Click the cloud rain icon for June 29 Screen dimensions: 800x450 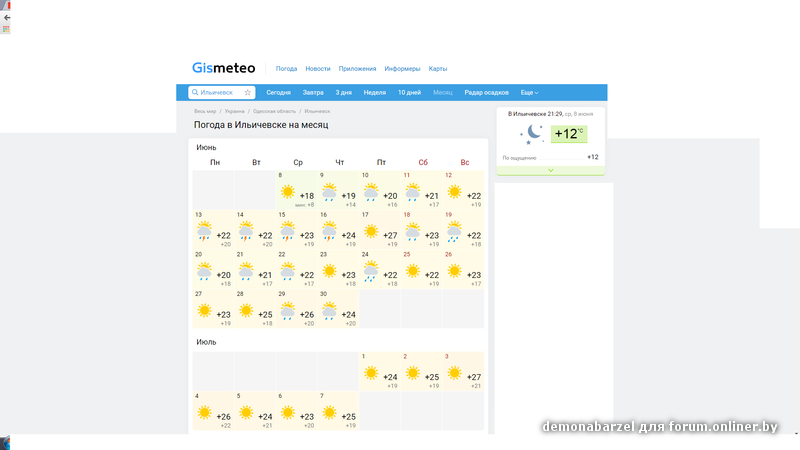(288, 311)
